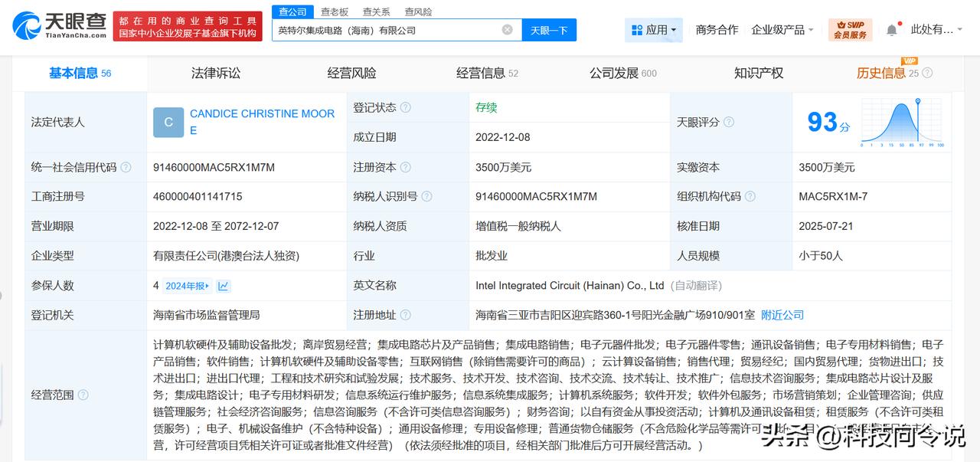Click the 增值税一般纳税人 value
Image resolution: width=980 pixels, height=462 pixels.
518,226
